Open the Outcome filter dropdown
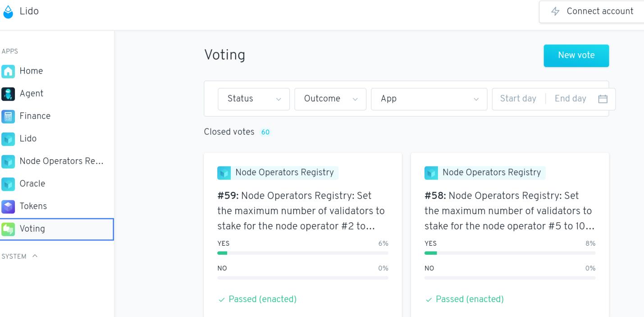This screenshot has width=644, height=317. click(x=330, y=99)
